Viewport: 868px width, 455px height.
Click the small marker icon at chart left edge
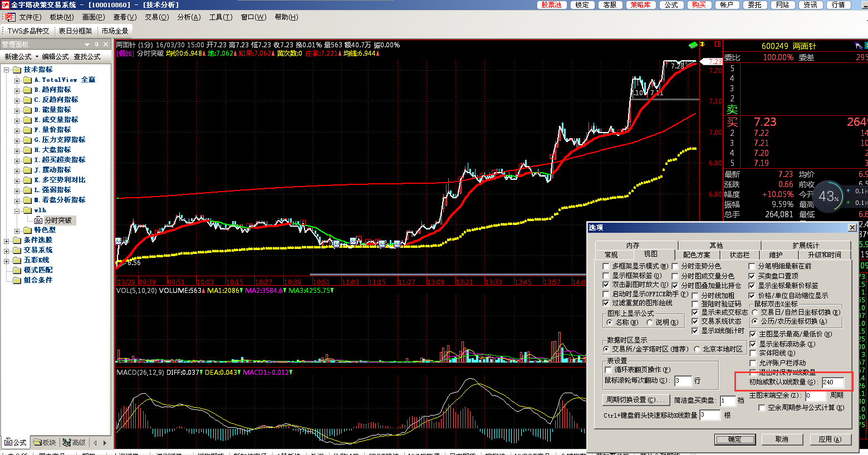pos(119,241)
